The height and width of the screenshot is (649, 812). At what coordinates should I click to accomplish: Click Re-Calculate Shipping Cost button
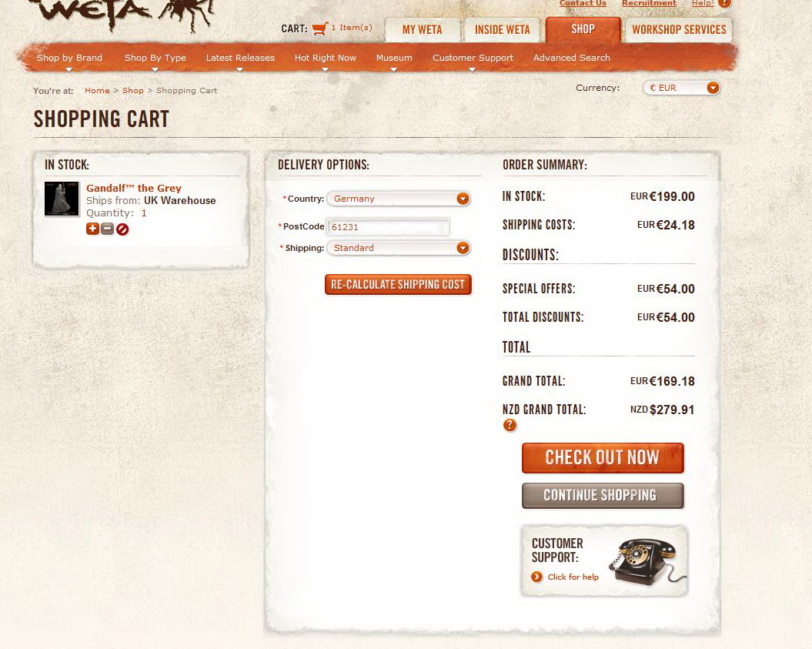[398, 284]
